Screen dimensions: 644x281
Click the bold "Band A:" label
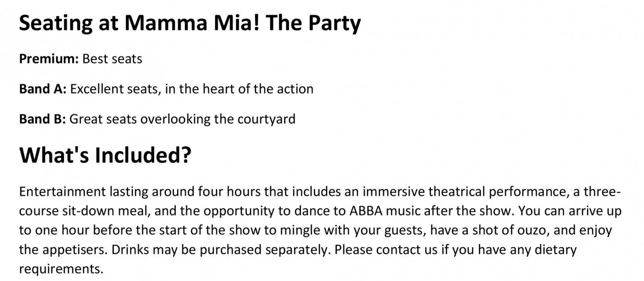43,89
